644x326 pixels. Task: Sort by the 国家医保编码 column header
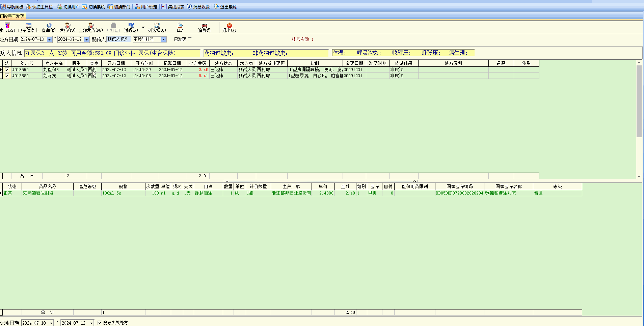coord(460,186)
